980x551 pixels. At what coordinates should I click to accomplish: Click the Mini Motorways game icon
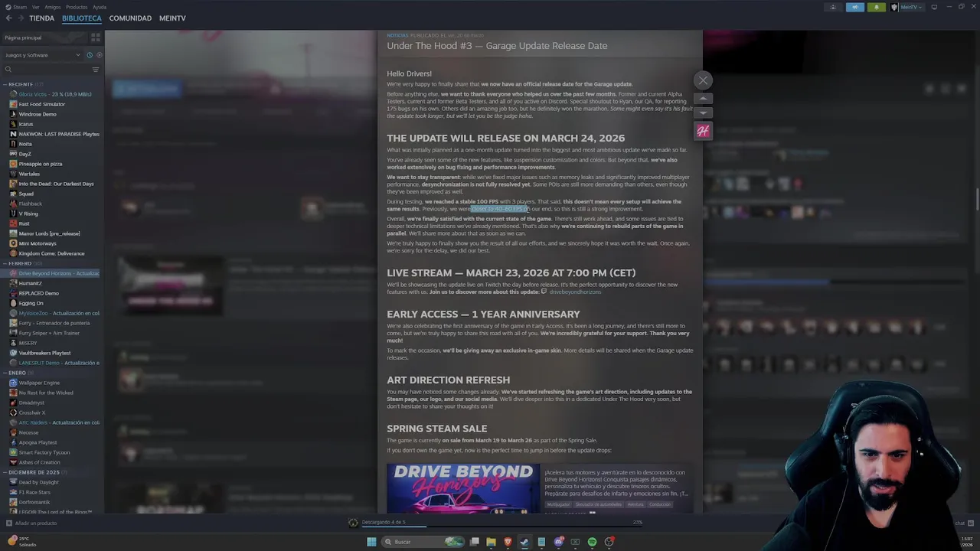click(x=13, y=243)
